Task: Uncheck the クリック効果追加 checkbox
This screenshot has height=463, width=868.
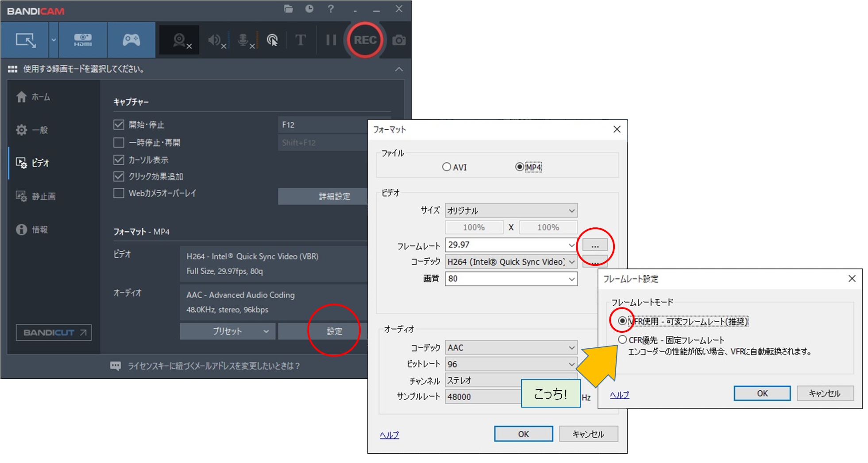Action: point(119,176)
